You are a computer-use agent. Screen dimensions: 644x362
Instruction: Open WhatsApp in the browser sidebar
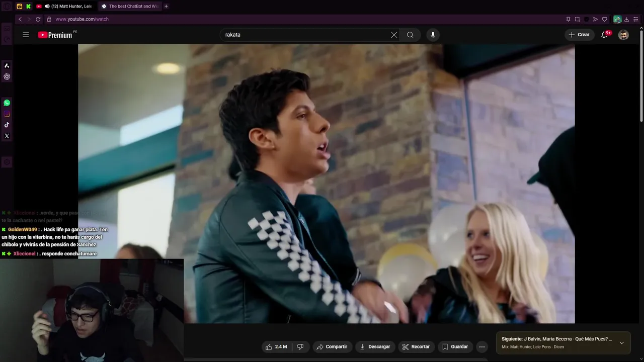7,103
